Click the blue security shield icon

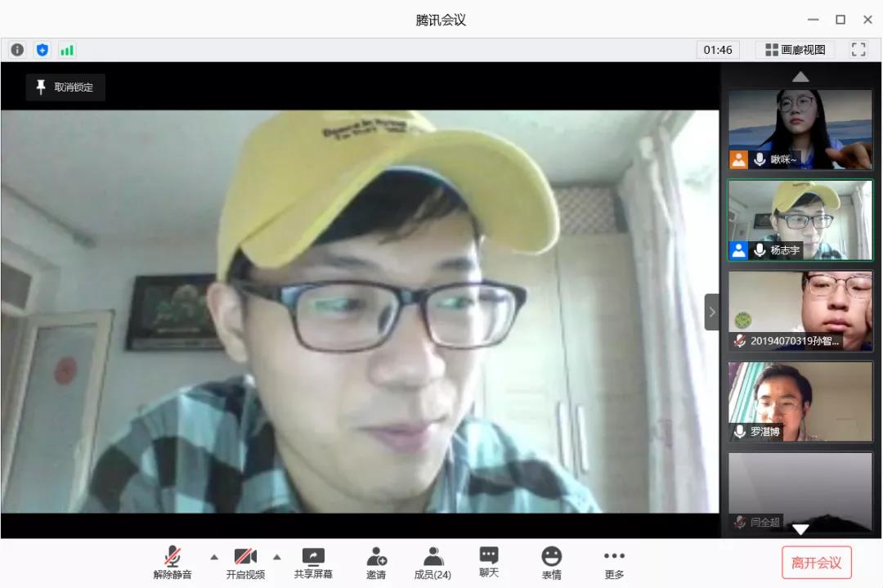[x=43, y=50]
